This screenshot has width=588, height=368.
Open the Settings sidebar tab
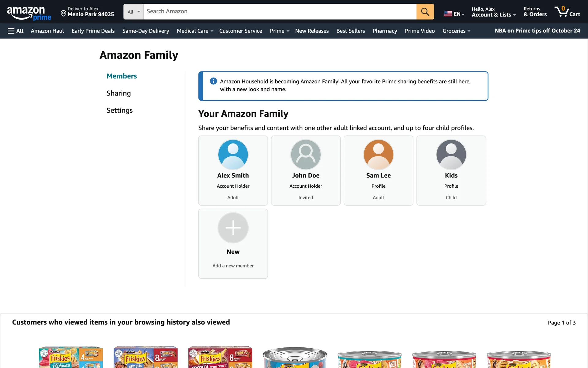tap(119, 110)
